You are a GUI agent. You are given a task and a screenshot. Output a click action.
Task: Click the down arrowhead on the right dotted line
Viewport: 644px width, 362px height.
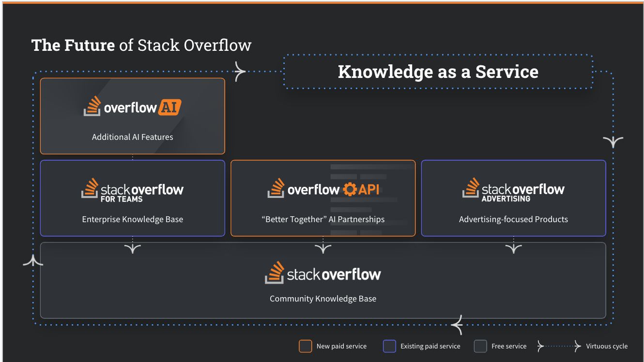[x=613, y=141]
